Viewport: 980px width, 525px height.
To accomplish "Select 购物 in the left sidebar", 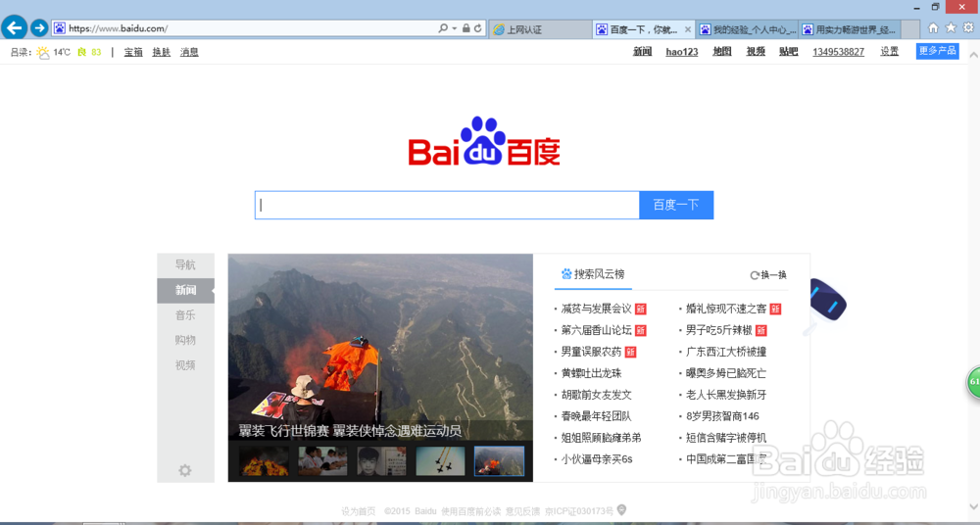I will click(185, 340).
